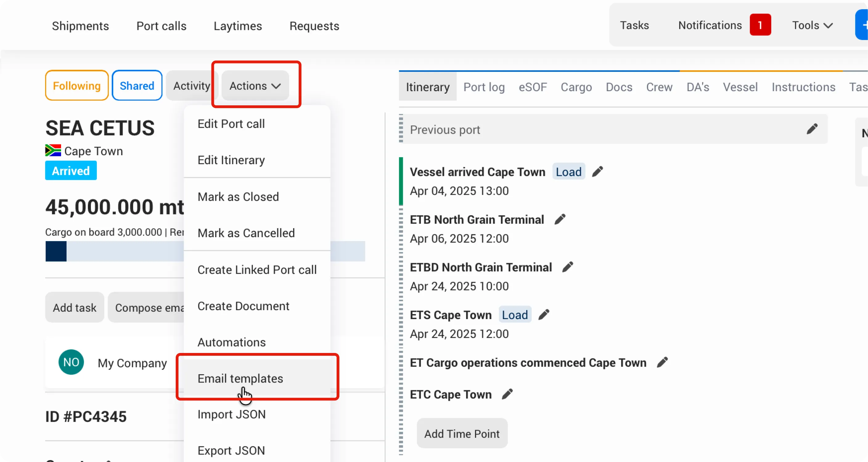Image resolution: width=868 pixels, height=462 pixels.
Task: Click the Add task button
Action: (75, 307)
